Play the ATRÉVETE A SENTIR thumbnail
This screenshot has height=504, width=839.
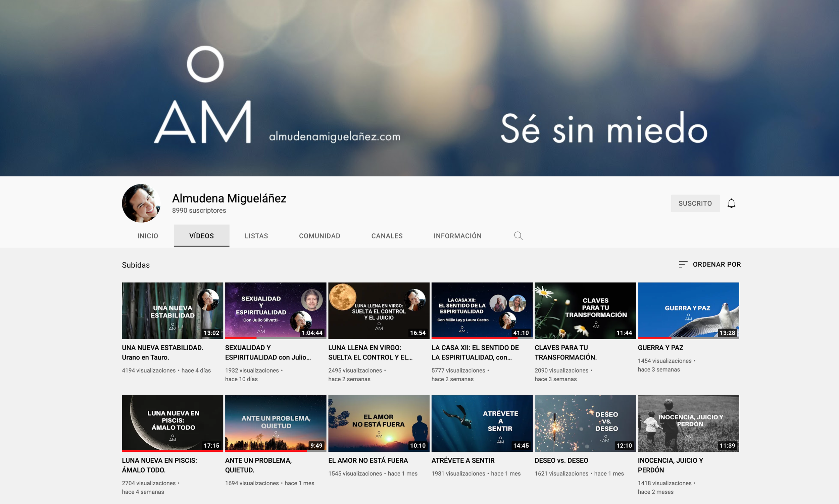[482, 424]
